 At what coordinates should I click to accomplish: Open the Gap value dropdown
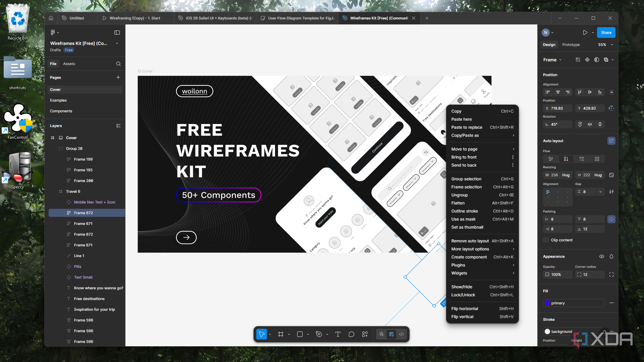click(x=600, y=192)
